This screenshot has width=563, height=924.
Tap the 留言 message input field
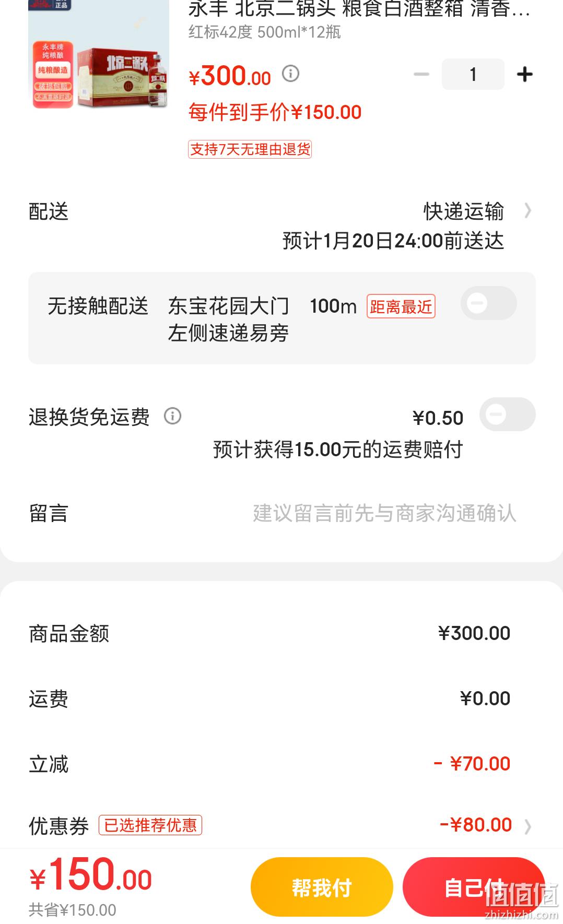[x=384, y=513]
